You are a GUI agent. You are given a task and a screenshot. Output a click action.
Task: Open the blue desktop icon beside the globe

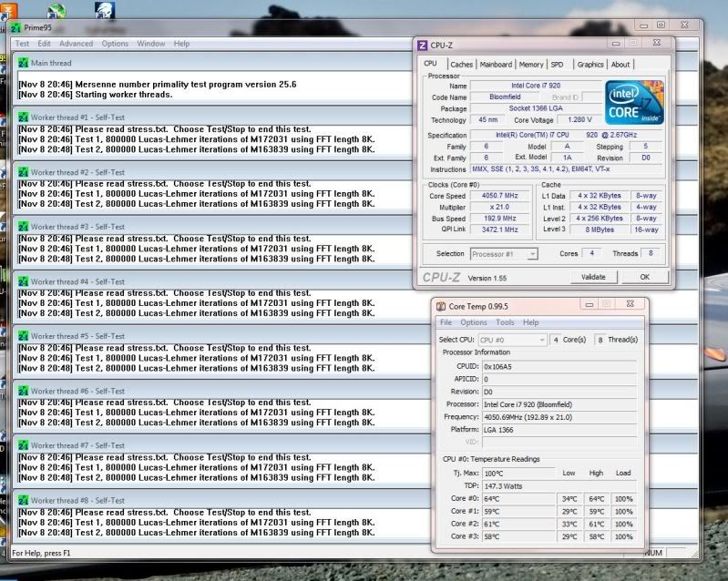pos(105,10)
